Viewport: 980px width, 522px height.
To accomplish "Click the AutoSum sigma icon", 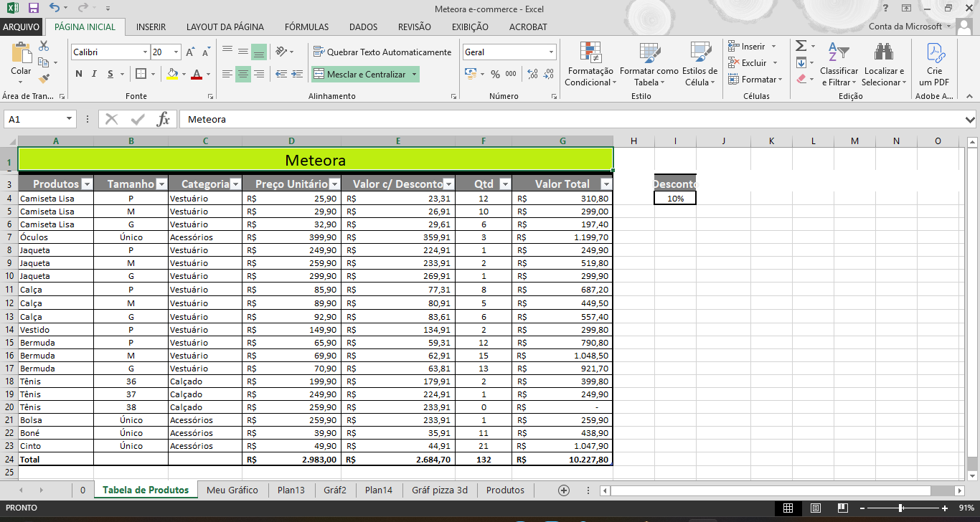I will coord(801,46).
